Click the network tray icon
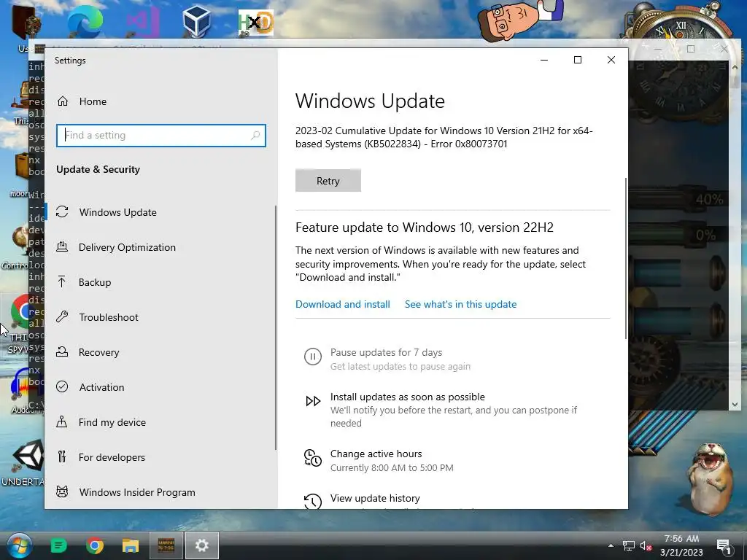This screenshot has height=560, width=747. coord(628,546)
